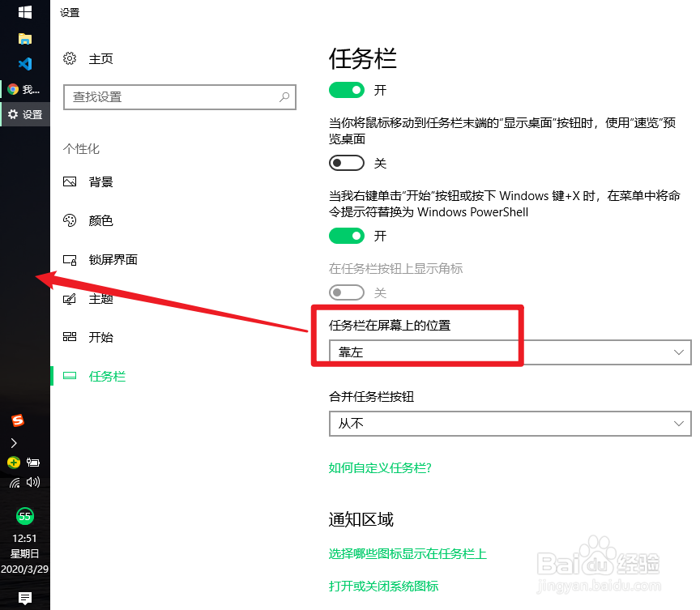Click the 查找设置 search box
Screen dimensions: 700x610
click(x=180, y=97)
